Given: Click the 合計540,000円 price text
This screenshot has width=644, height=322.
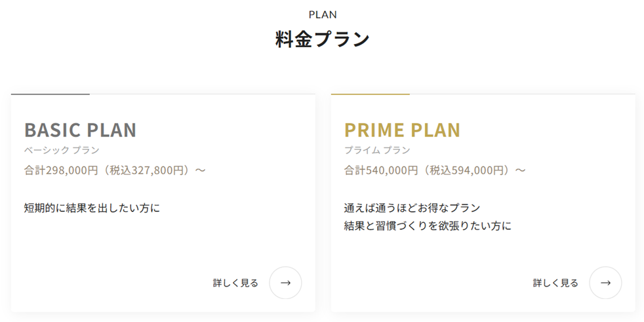Looking at the screenshot, I should click(x=381, y=170).
